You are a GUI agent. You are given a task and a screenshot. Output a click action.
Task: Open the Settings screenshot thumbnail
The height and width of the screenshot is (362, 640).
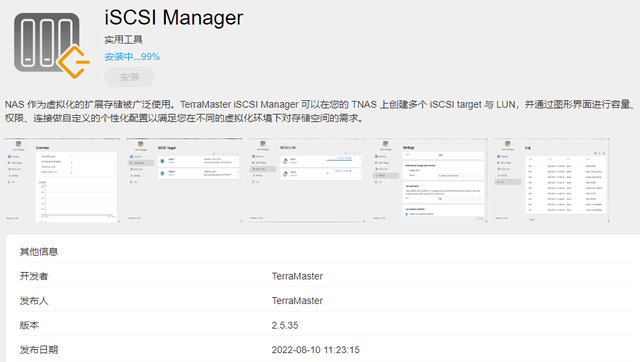[x=429, y=180]
